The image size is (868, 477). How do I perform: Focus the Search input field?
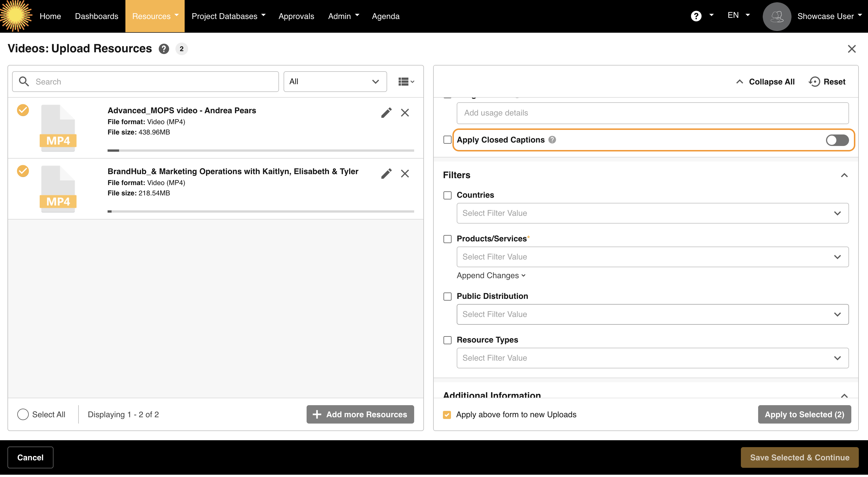coord(146,82)
